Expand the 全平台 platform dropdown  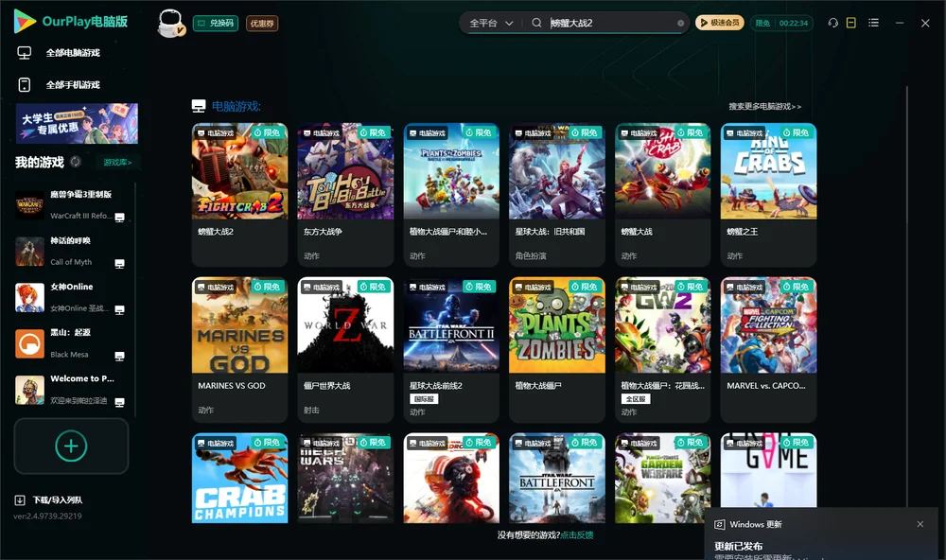(491, 23)
